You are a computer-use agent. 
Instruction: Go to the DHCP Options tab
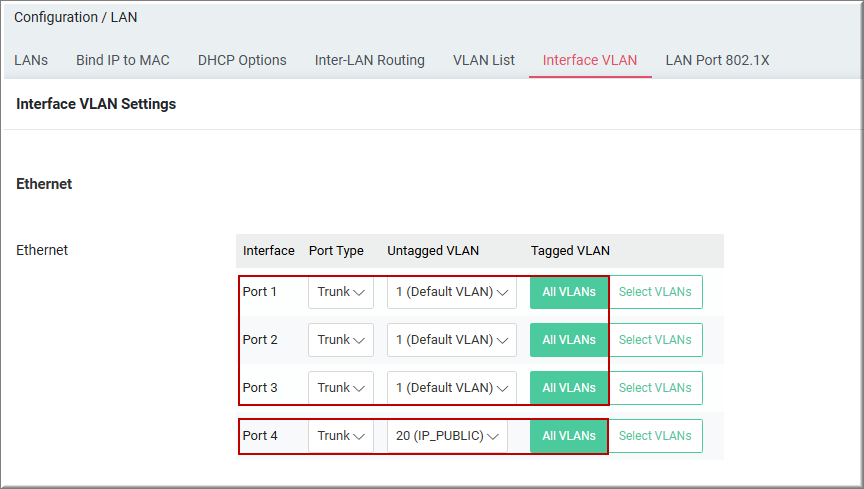[x=242, y=60]
